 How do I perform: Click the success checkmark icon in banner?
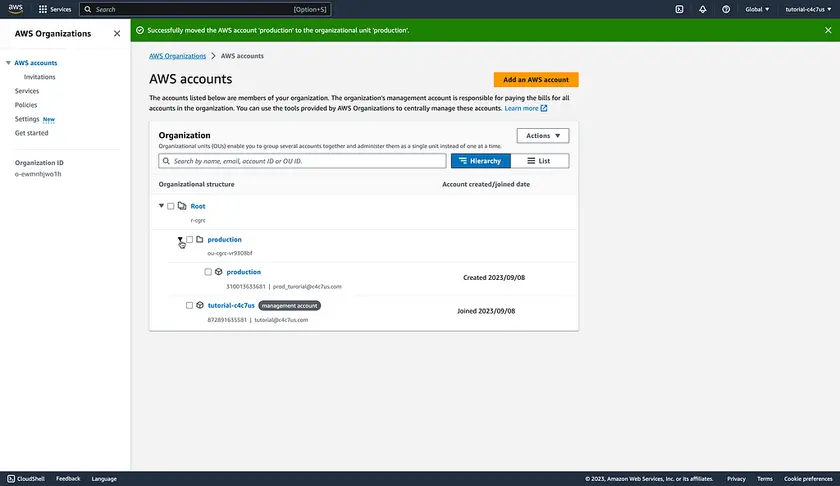pos(140,30)
